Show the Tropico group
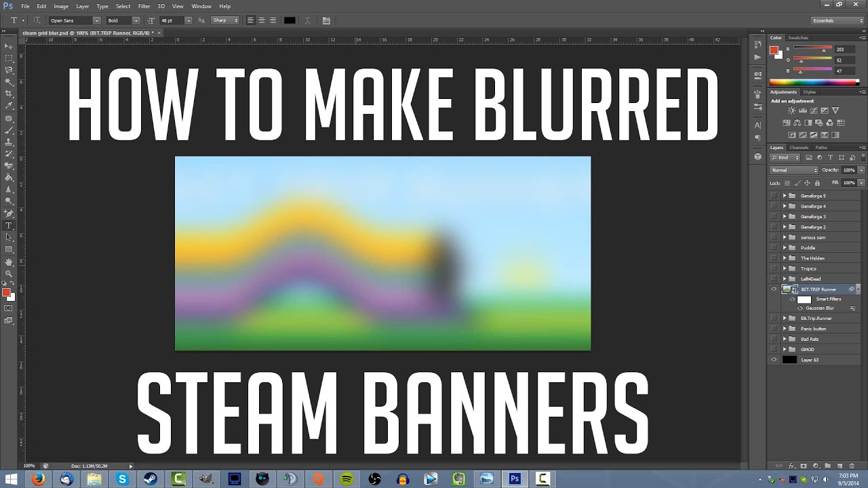 click(x=774, y=268)
